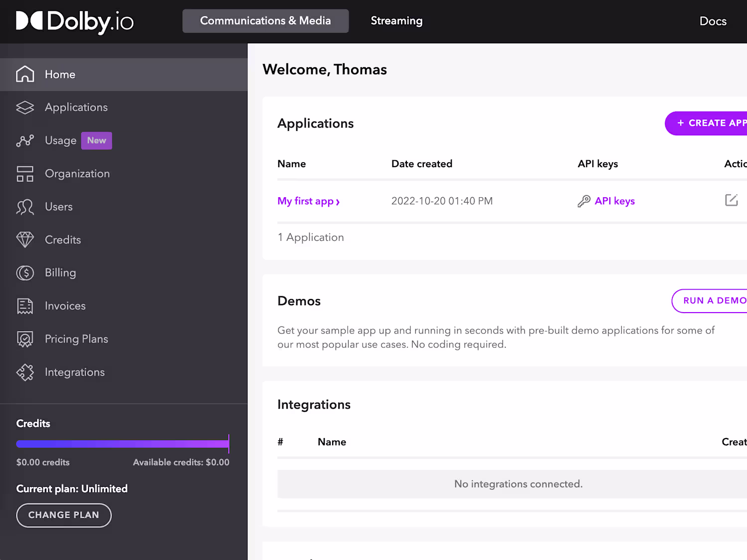Image resolution: width=747 pixels, height=560 pixels.
Task: Click the Demos section heading
Action: coord(299,301)
